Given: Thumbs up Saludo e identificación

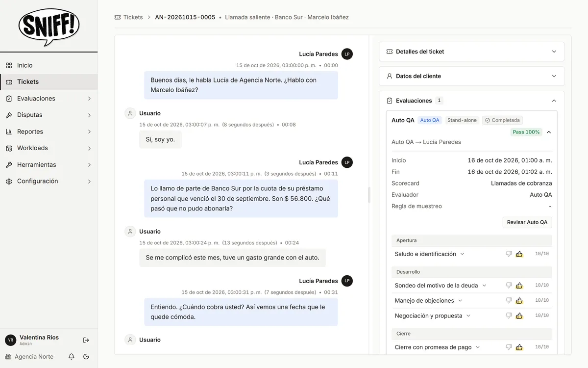Looking at the screenshot, I should click(x=519, y=254).
